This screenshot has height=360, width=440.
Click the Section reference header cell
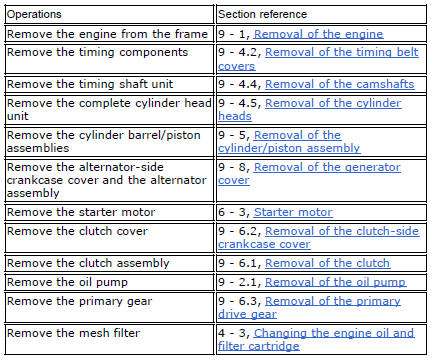321,15
